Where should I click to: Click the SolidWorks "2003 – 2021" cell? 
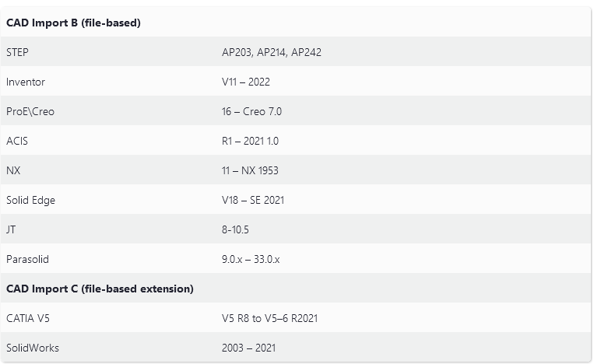pos(248,348)
